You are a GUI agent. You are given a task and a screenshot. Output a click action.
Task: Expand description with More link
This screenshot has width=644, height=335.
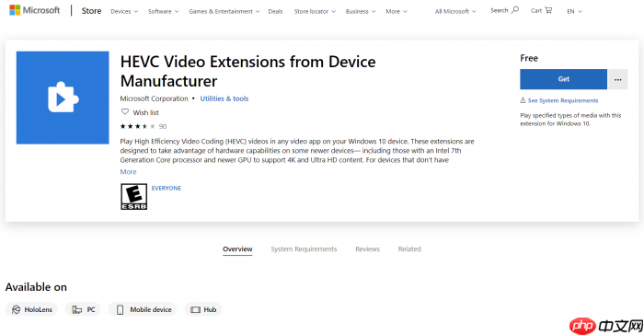(x=128, y=172)
